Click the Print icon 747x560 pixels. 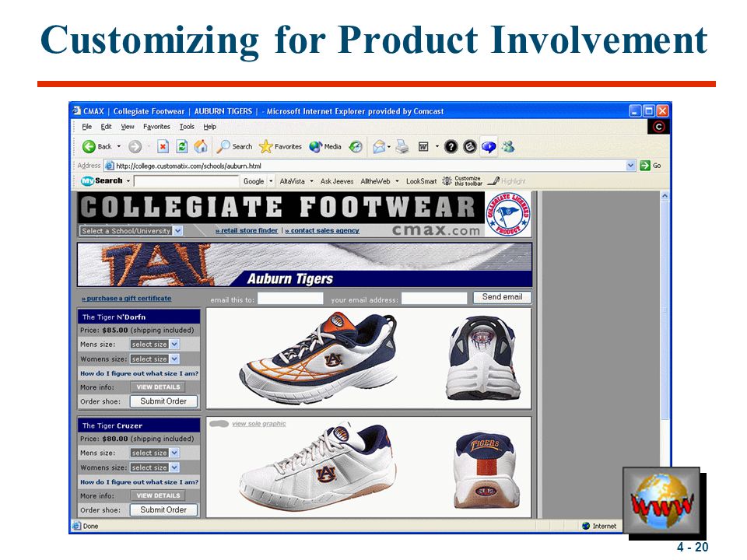pos(402,147)
